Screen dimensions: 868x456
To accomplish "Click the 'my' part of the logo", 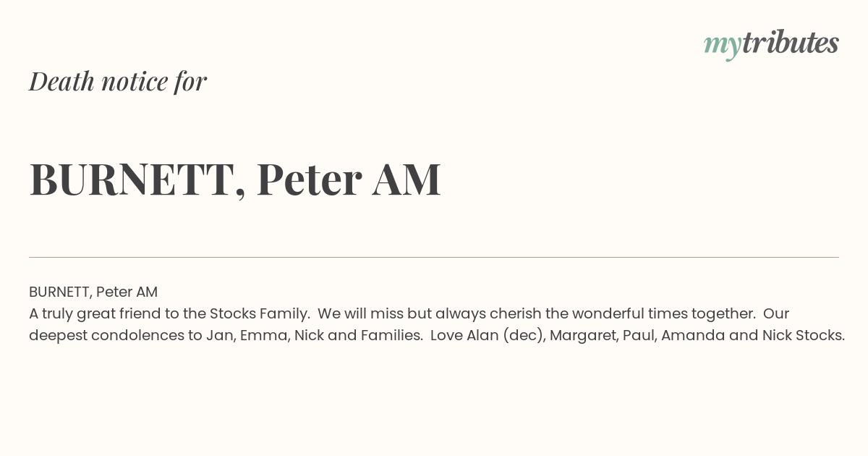I will coord(722,46).
